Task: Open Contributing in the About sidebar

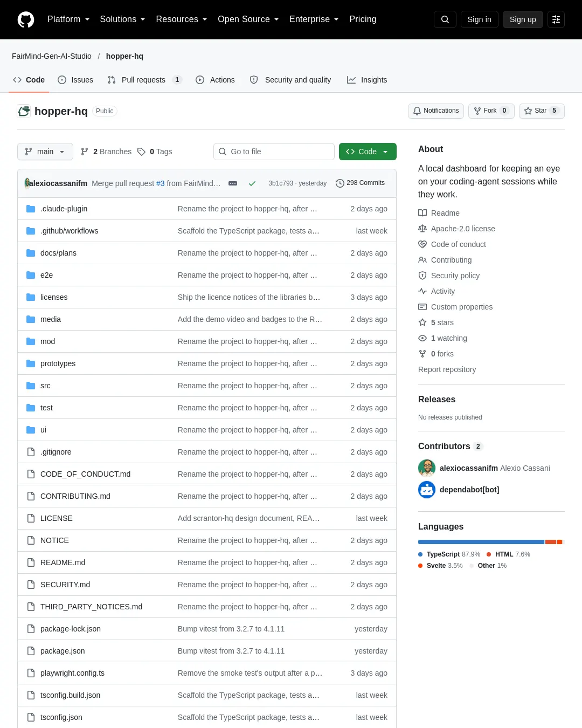Action: coord(445,260)
